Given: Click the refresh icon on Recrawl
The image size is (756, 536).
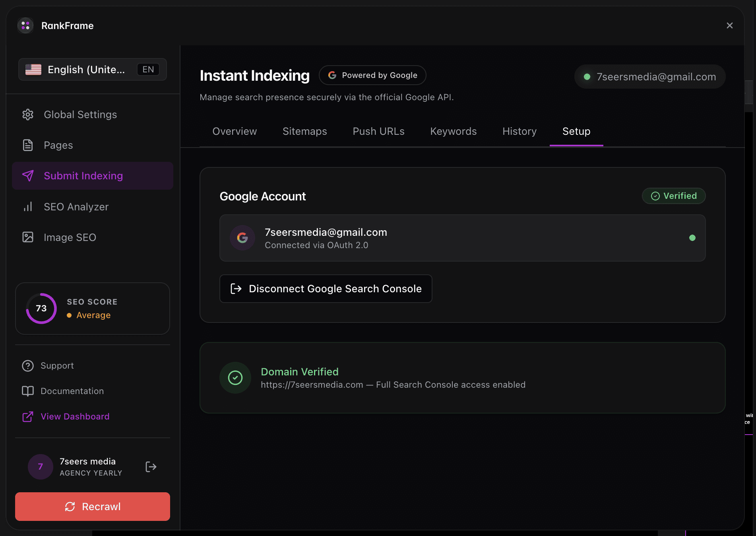Looking at the screenshot, I should click(70, 507).
